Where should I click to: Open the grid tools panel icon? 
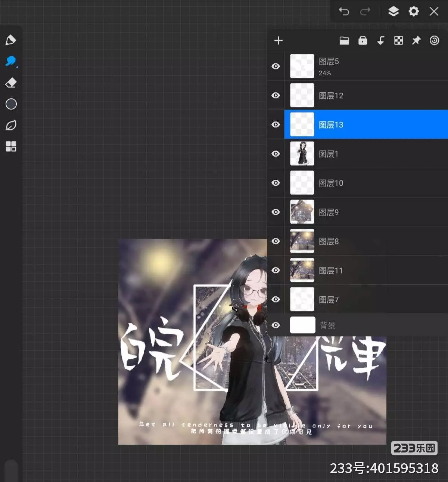(x=11, y=146)
